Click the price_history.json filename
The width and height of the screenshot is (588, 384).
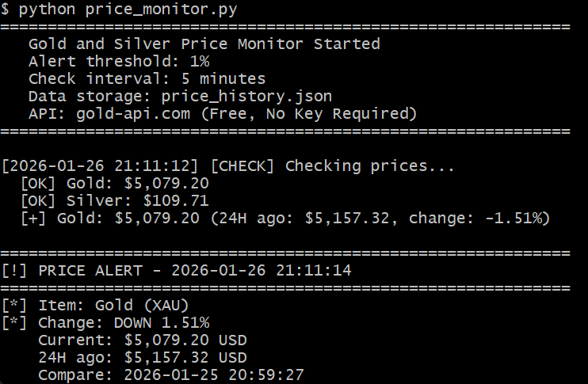tap(246, 96)
